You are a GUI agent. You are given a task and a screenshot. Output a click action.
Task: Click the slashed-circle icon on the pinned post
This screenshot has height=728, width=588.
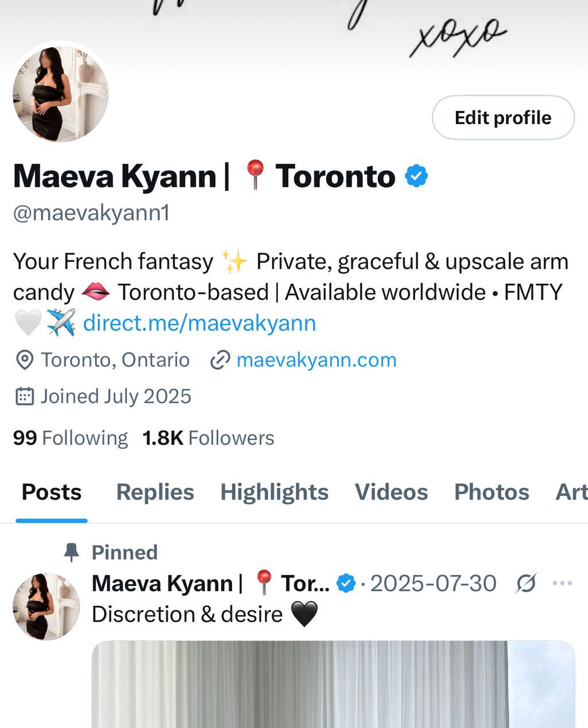[525, 584]
